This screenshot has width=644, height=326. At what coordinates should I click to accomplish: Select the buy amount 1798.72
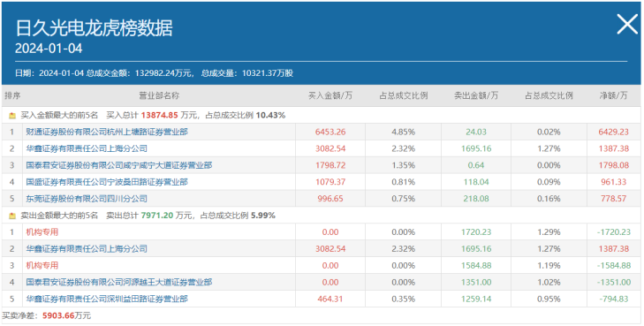coord(330,165)
